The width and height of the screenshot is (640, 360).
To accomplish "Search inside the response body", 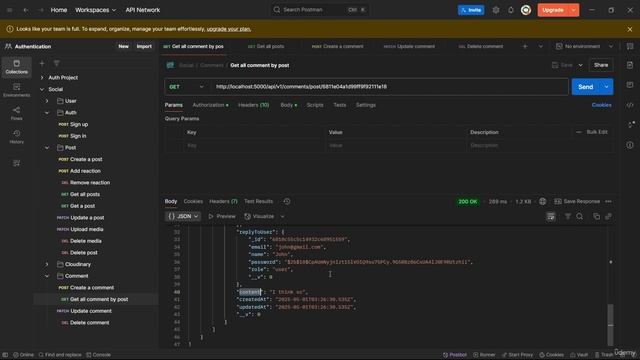I will pos(580,216).
